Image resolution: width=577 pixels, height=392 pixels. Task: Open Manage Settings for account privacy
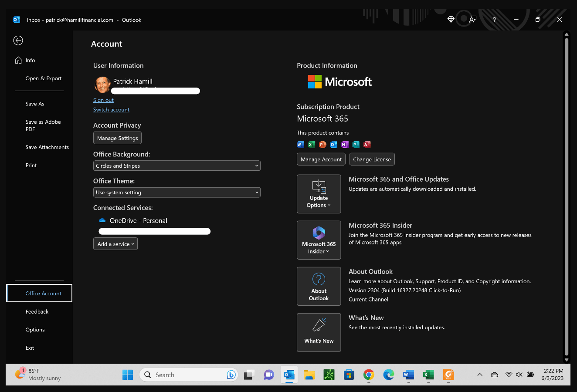pos(117,138)
